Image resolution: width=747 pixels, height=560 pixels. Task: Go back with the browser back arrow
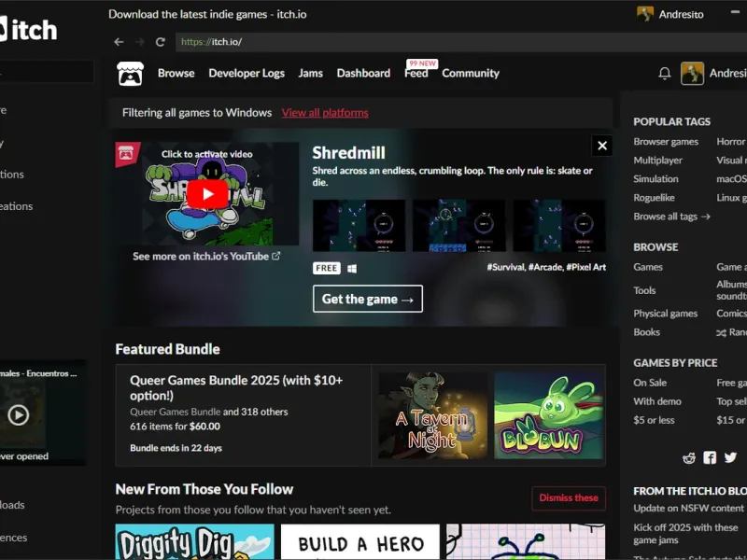coord(119,42)
